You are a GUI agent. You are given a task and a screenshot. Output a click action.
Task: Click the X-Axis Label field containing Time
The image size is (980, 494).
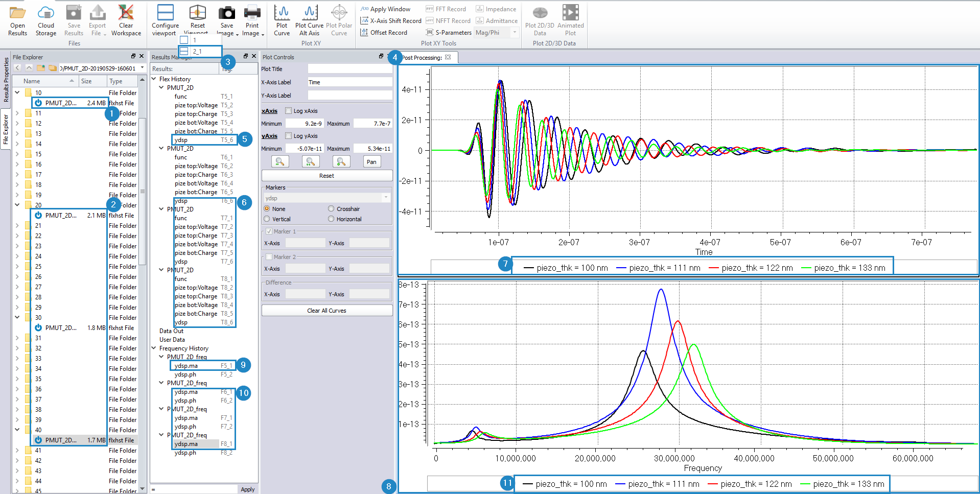[349, 82]
